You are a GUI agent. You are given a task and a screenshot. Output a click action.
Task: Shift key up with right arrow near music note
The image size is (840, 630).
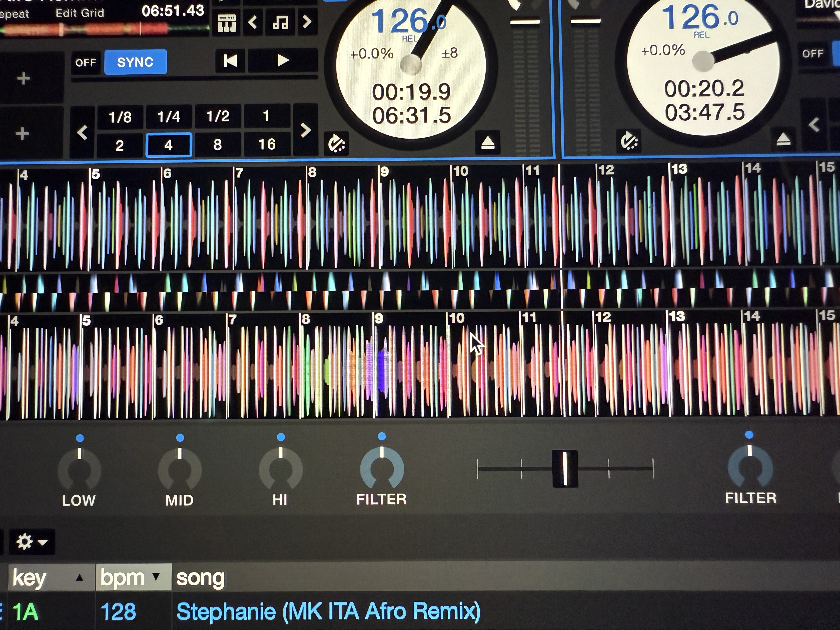tap(307, 22)
